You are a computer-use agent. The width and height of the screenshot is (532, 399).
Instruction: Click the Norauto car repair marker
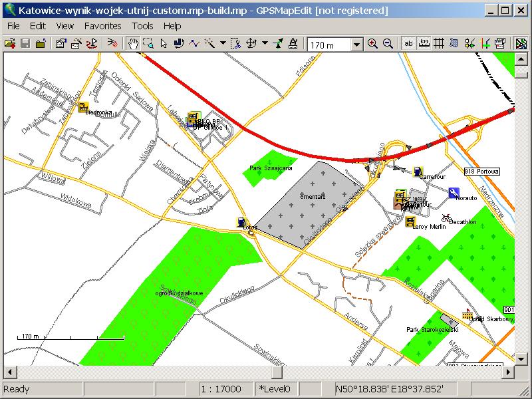[454, 193]
